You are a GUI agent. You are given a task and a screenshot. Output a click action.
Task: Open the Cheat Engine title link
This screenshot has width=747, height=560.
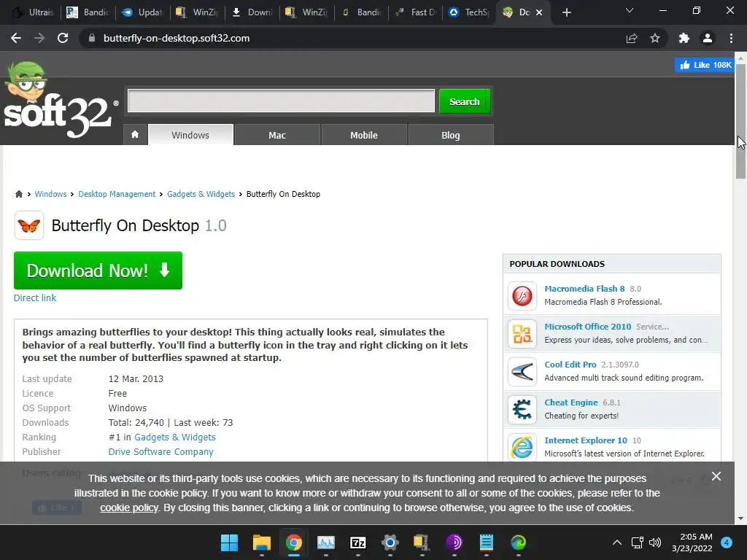click(571, 402)
